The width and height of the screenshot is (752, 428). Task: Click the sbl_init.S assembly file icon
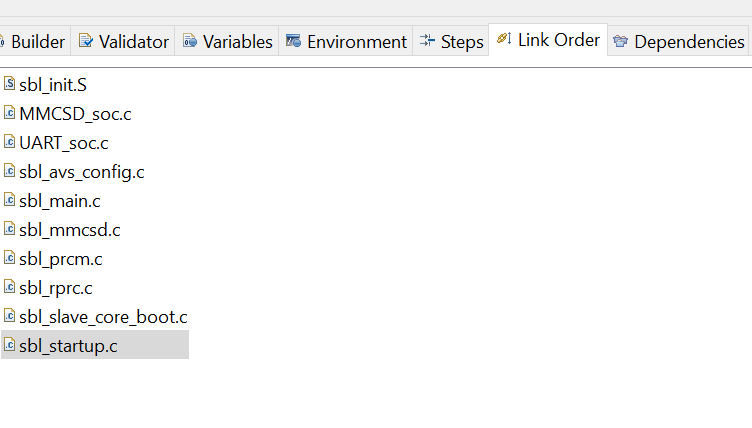point(9,84)
